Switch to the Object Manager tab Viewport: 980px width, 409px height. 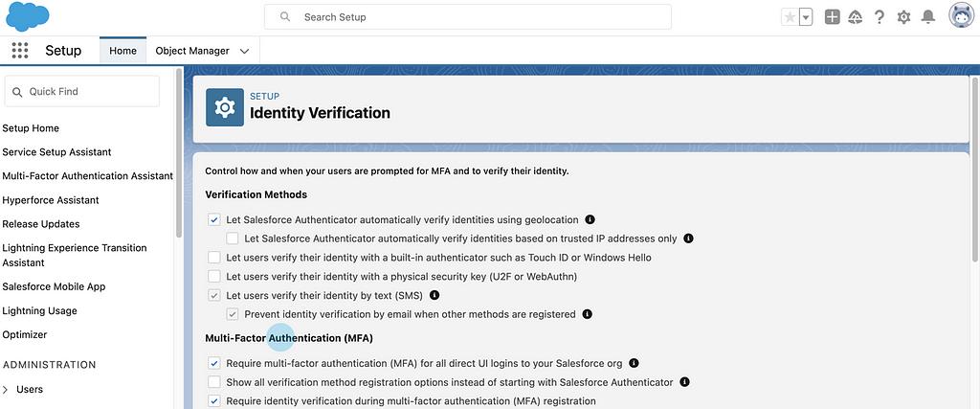tap(192, 51)
